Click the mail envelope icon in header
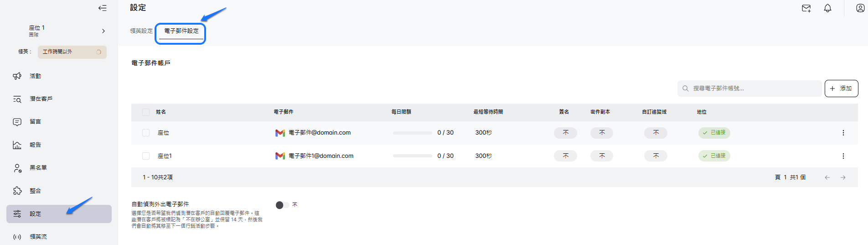Image resolution: width=868 pixels, height=245 pixels. click(806, 8)
